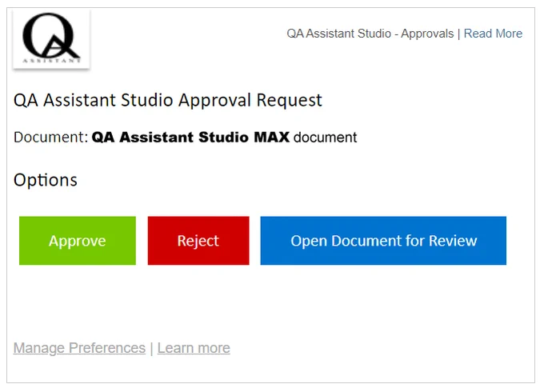The image size is (544, 392).
Task: Reject the document with red button
Action: point(198,241)
